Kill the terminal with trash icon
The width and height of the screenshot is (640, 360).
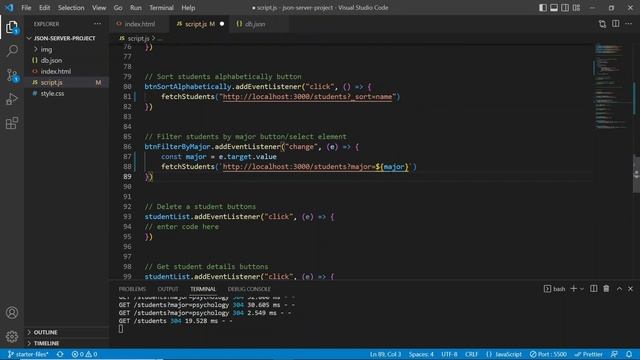pyautogui.click(x=606, y=289)
